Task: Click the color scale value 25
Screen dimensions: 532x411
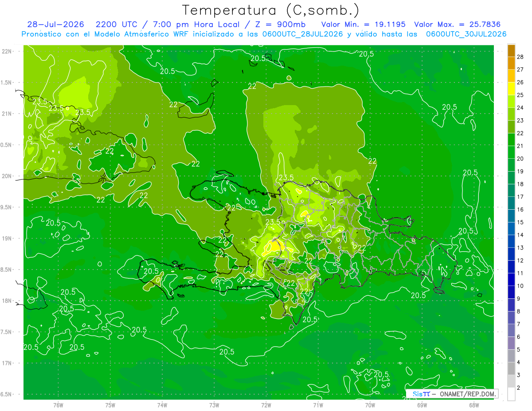Action: (520, 95)
